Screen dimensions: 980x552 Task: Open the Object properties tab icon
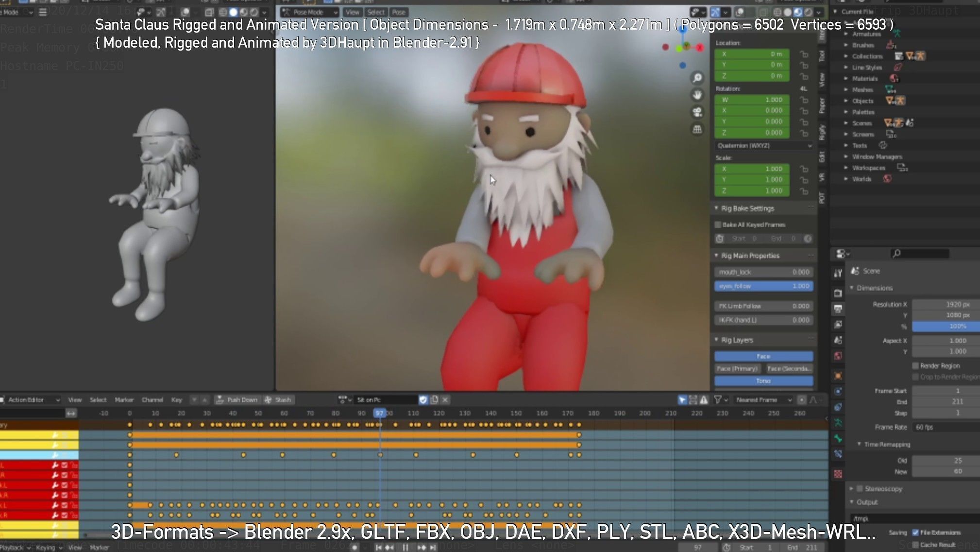[838, 376]
